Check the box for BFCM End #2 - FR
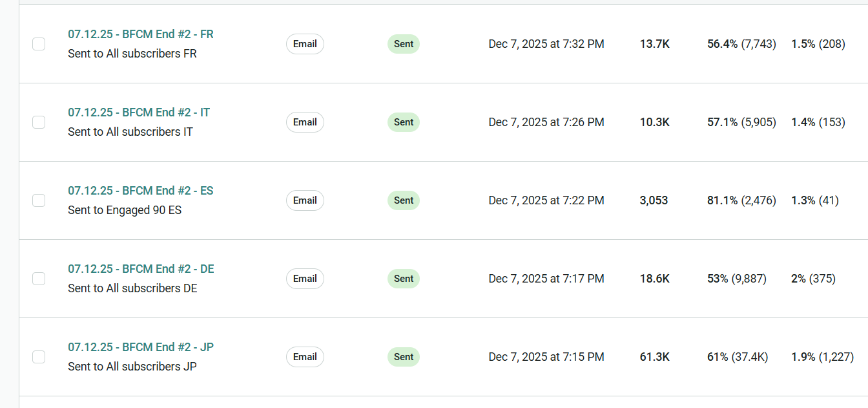Image resolution: width=868 pixels, height=408 pixels. [39, 44]
